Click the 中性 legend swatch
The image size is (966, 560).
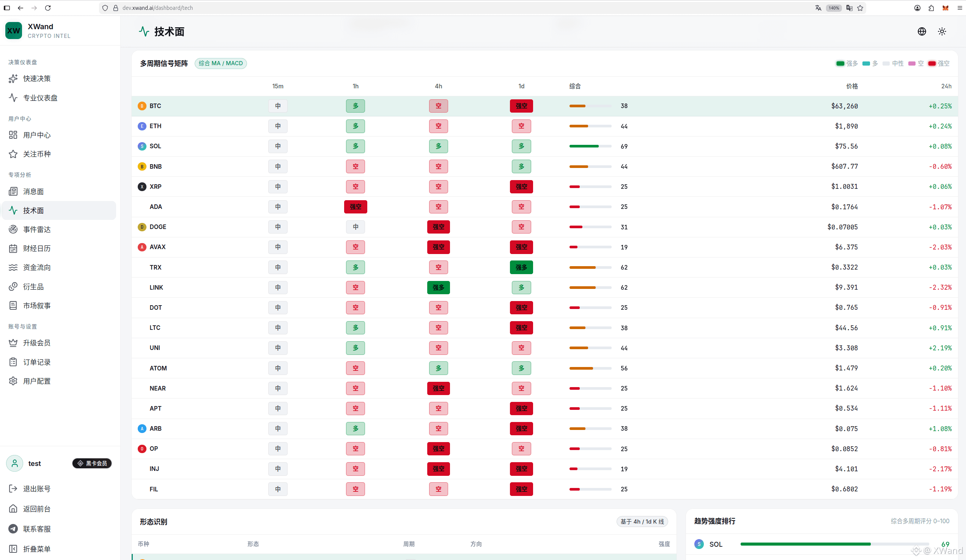886,64
